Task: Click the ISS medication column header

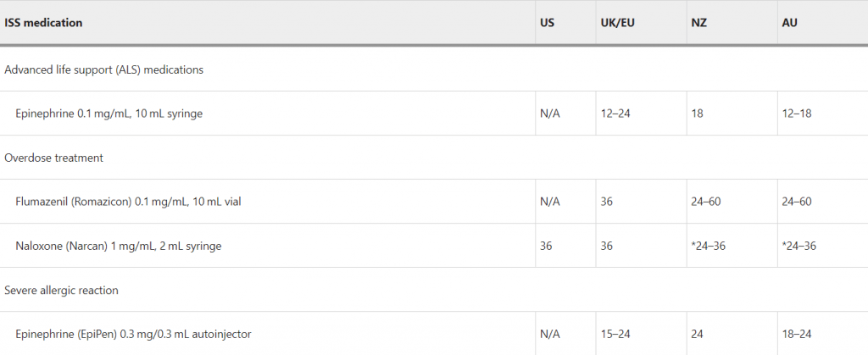Action: point(44,23)
